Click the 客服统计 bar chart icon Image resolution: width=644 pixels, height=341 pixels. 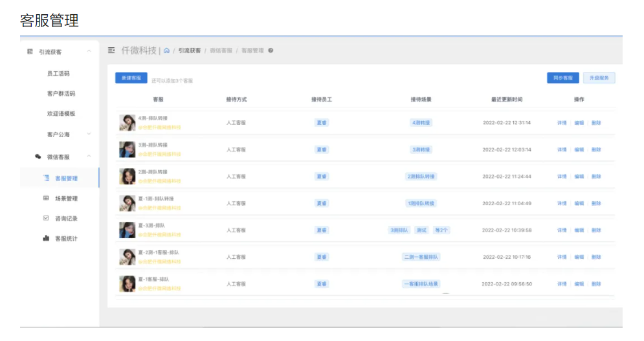pos(46,238)
